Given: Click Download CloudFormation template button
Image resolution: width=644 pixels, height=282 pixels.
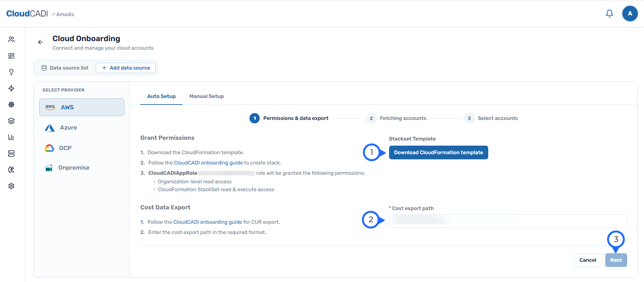Looking at the screenshot, I should (438, 152).
